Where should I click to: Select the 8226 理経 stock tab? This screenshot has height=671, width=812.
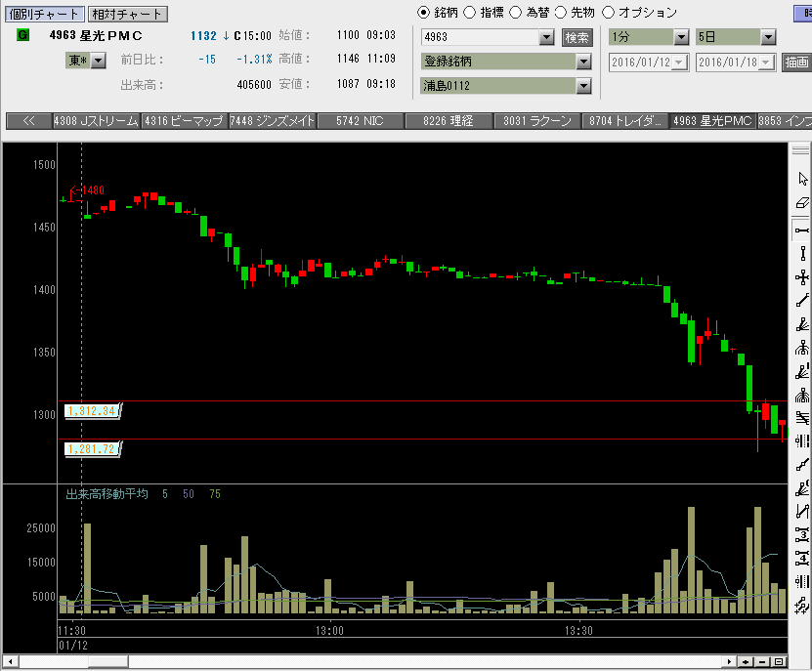pos(449,121)
